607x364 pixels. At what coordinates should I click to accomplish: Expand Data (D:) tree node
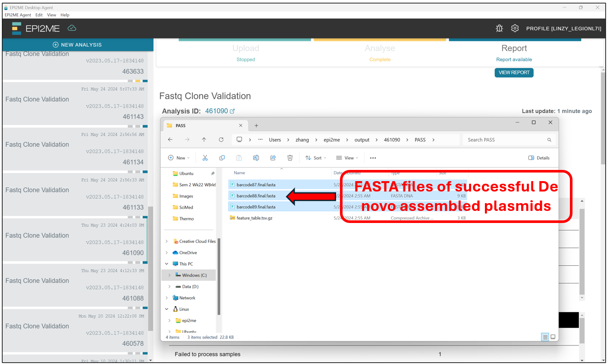coord(170,286)
